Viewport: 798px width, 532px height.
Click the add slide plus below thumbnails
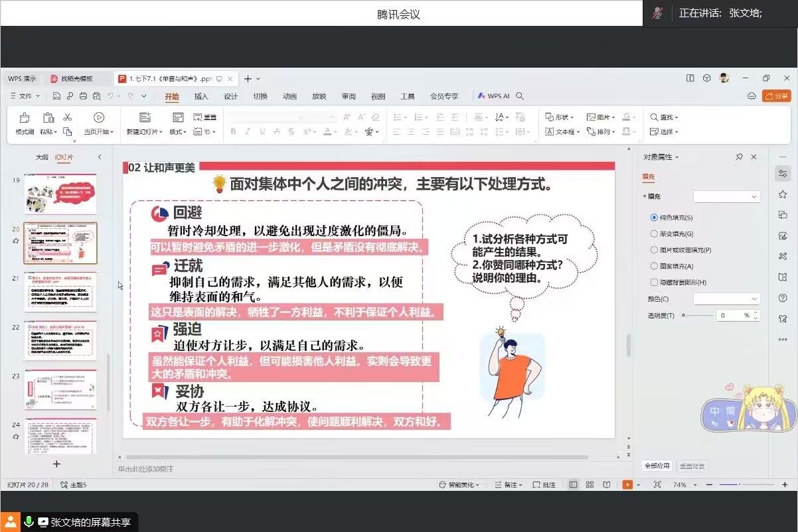click(x=56, y=464)
